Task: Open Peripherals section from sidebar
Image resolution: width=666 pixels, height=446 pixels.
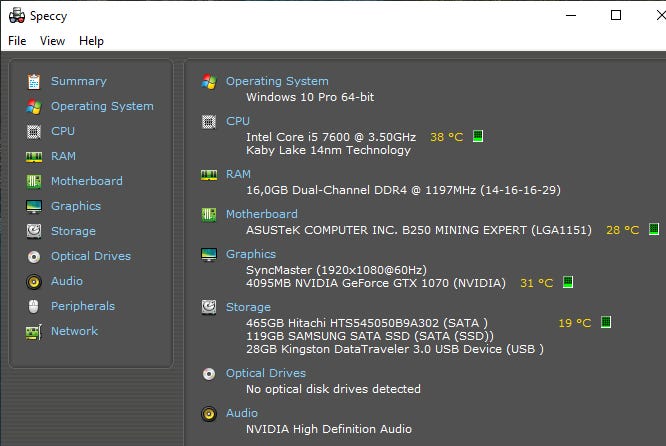Action: click(x=83, y=306)
